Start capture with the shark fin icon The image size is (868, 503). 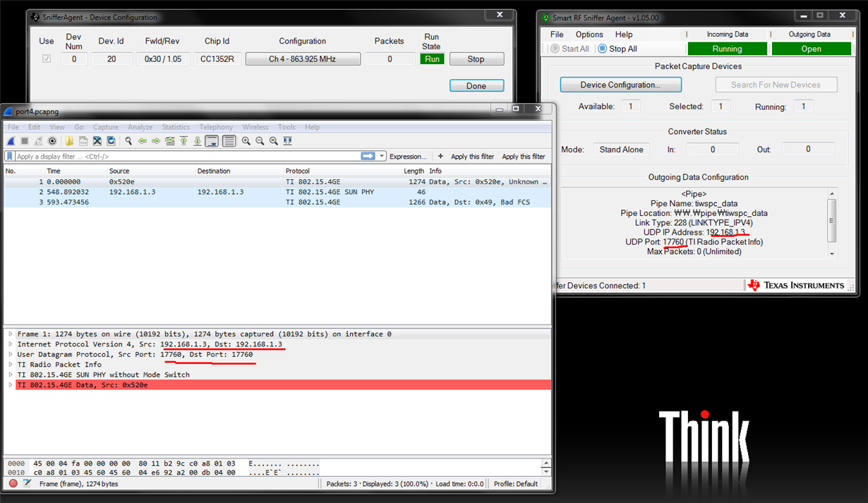(11, 141)
